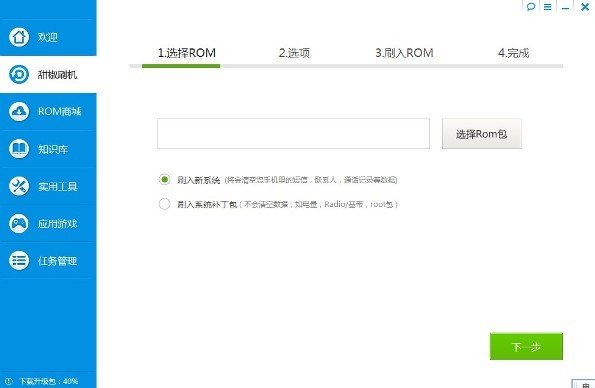Switch to step 1.选择ROM
This screenshot has width=595, height=388.
point(187,53)
